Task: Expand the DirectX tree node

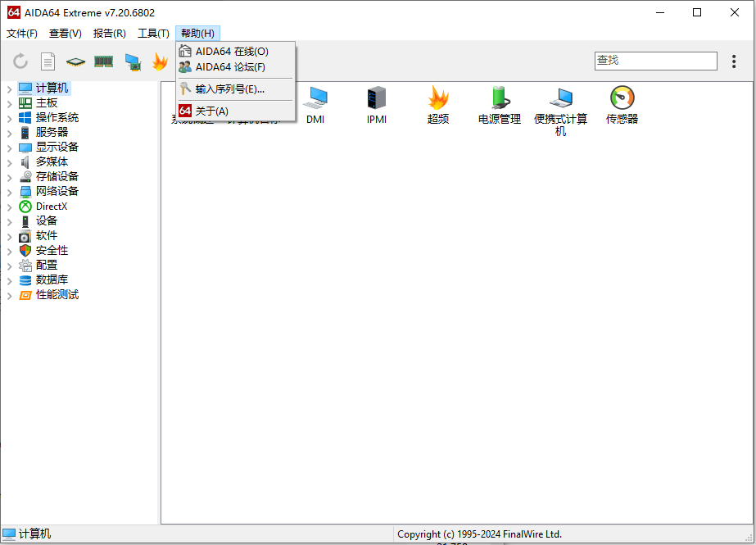Action: click(x=9, y=207)
